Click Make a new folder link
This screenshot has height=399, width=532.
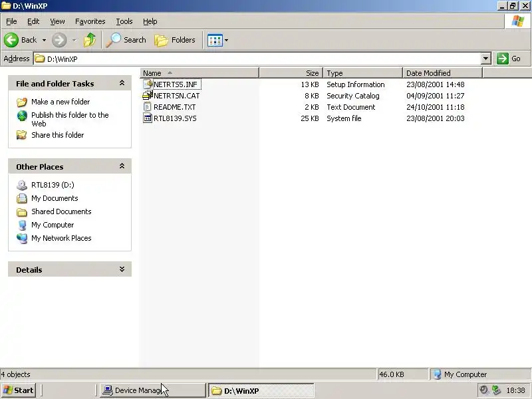pos(61,102)
